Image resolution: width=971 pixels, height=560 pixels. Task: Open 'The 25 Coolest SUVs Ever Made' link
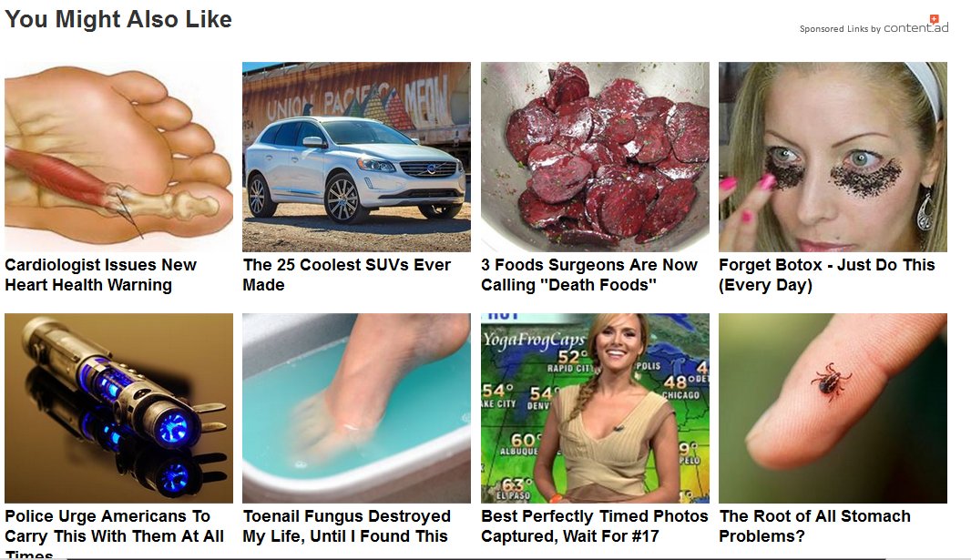tap(347, 275)
